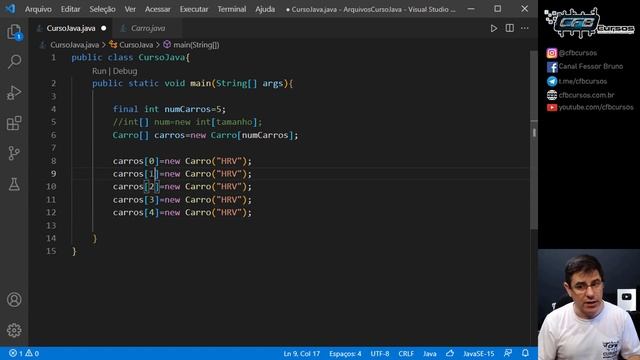Open the Search view icon

14,62
